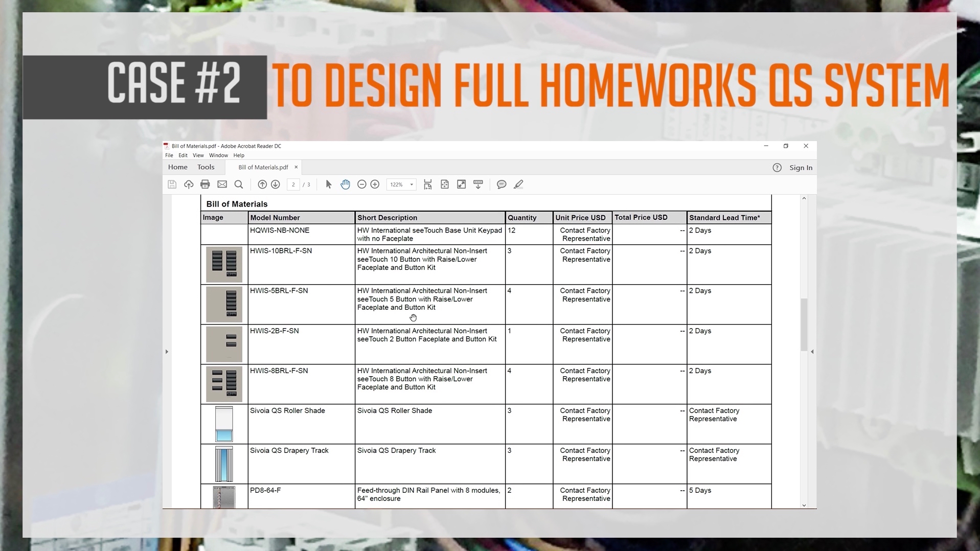The height and width of the screenshot is (551, 980).
Task: Open the Edit menu
Action: [183, 155]
